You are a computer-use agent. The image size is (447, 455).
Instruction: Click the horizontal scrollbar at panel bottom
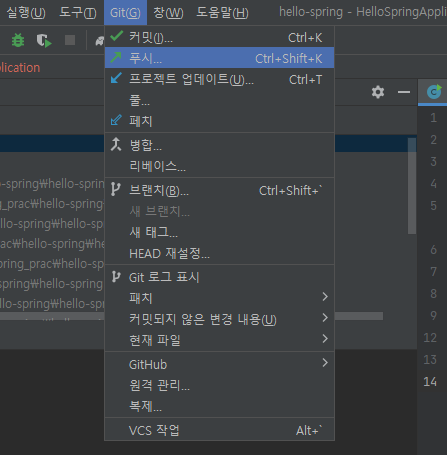pyautogui.click(x=359, y=316)
